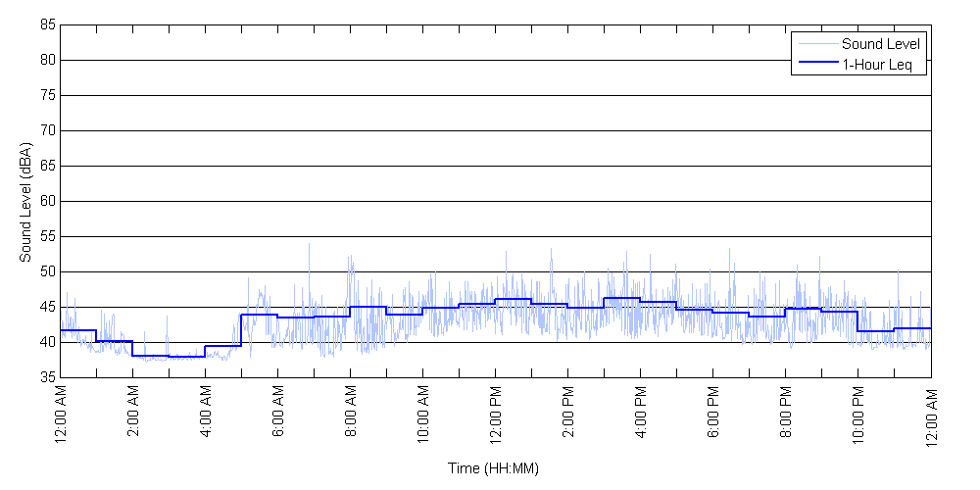The width and height of the screenshot is (980, 490).
Task: Select the 12:00 PM time label
Action: 496,416
